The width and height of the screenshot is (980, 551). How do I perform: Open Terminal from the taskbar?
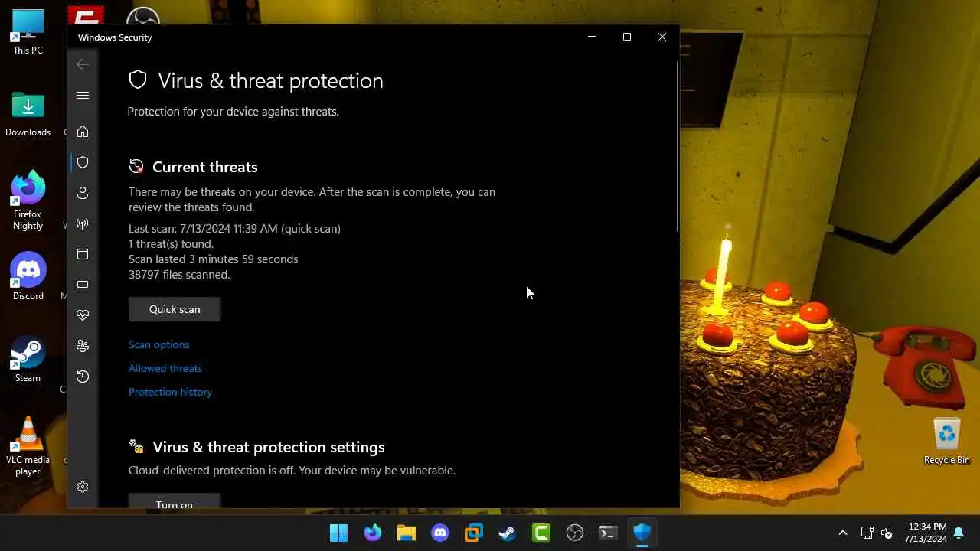coord(609,533)
